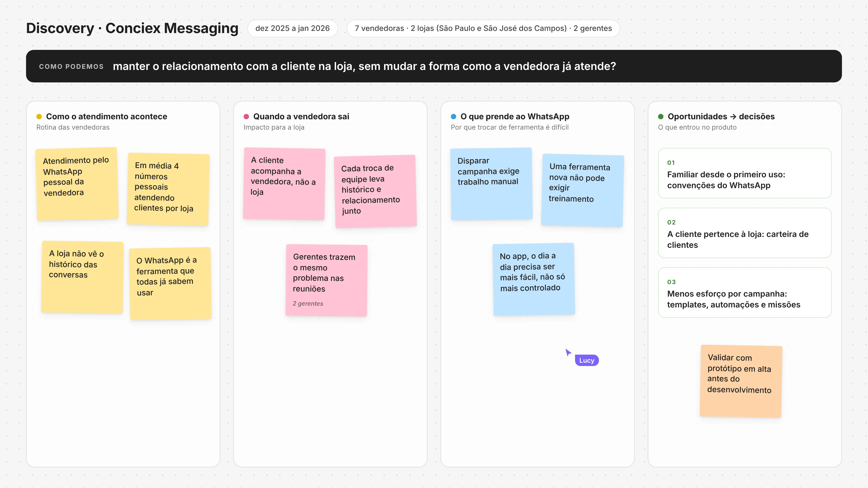Click the green dot beside Oportunidades decisões

[661, 117]
